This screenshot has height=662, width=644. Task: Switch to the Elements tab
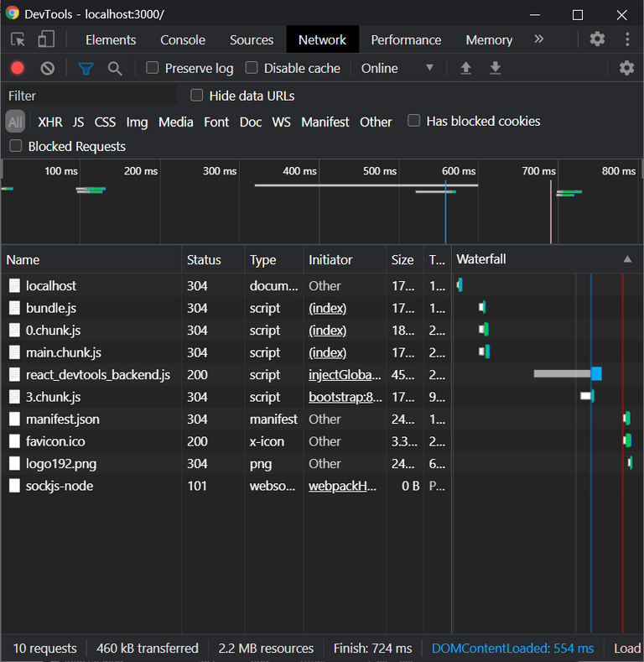(x=111, y=39)
